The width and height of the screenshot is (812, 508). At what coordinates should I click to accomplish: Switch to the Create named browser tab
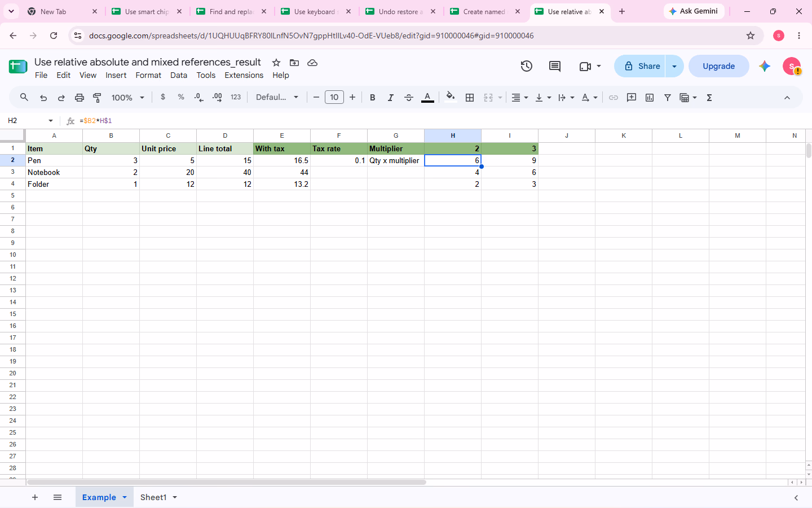(484, 11)
